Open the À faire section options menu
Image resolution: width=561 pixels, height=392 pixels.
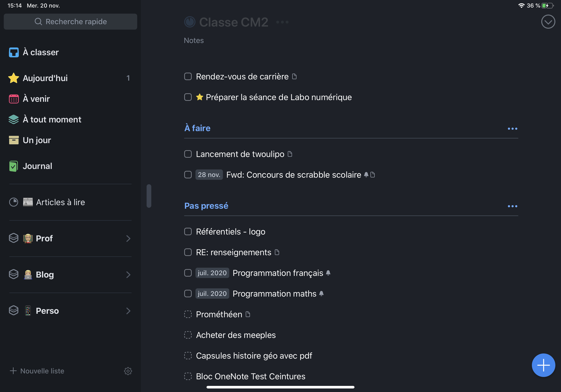(512, 129)
